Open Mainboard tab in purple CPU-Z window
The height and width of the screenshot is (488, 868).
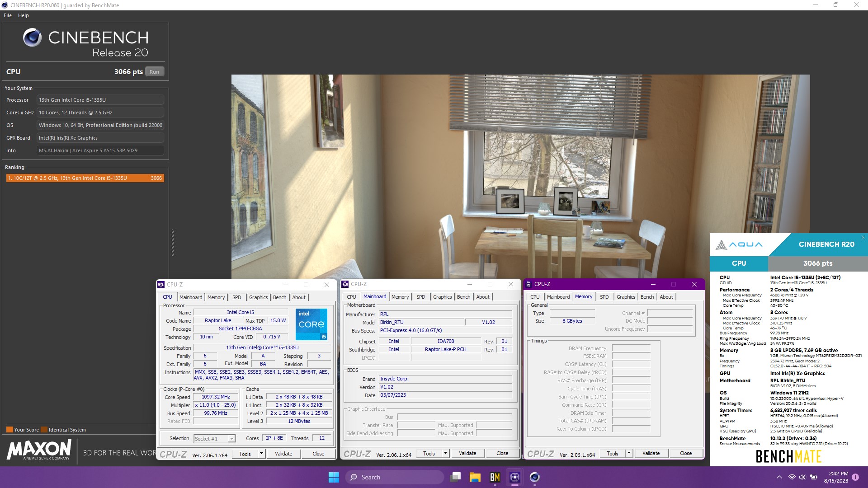(558, 297)
